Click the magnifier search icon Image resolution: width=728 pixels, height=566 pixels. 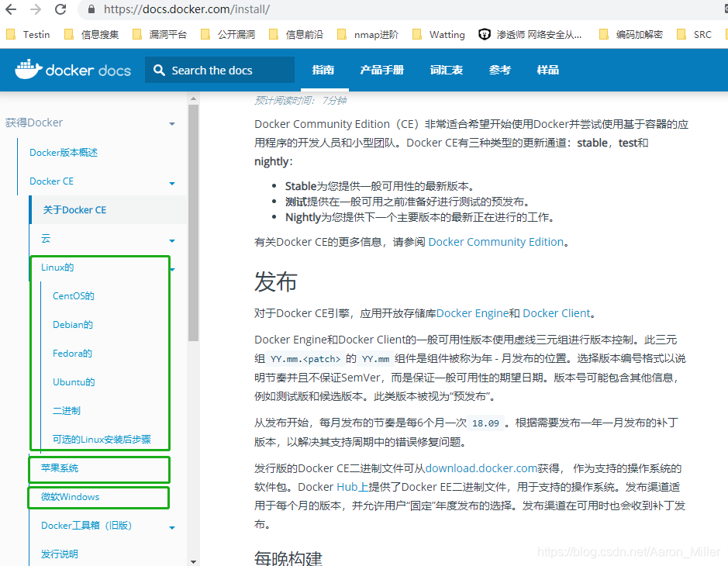pyautogui.click(x=159, y=70)
